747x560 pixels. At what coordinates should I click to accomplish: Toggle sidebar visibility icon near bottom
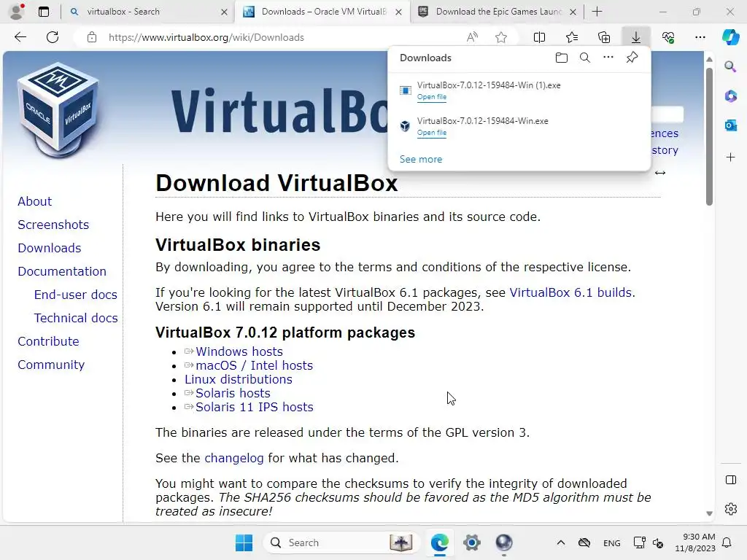(730, 480)
